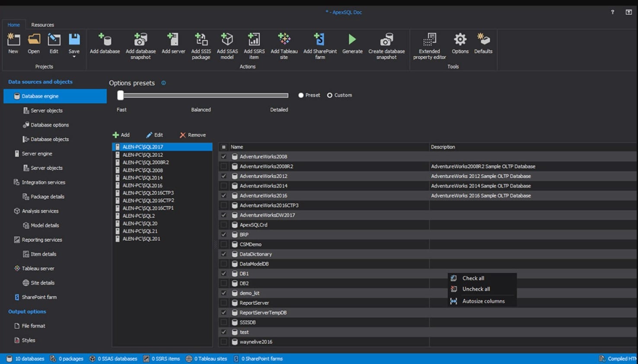Open a project file

tap(34, 43)
